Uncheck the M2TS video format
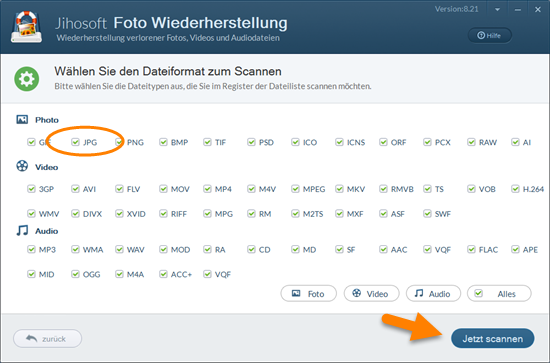The image size is (550, 363). tap(295, 214)
